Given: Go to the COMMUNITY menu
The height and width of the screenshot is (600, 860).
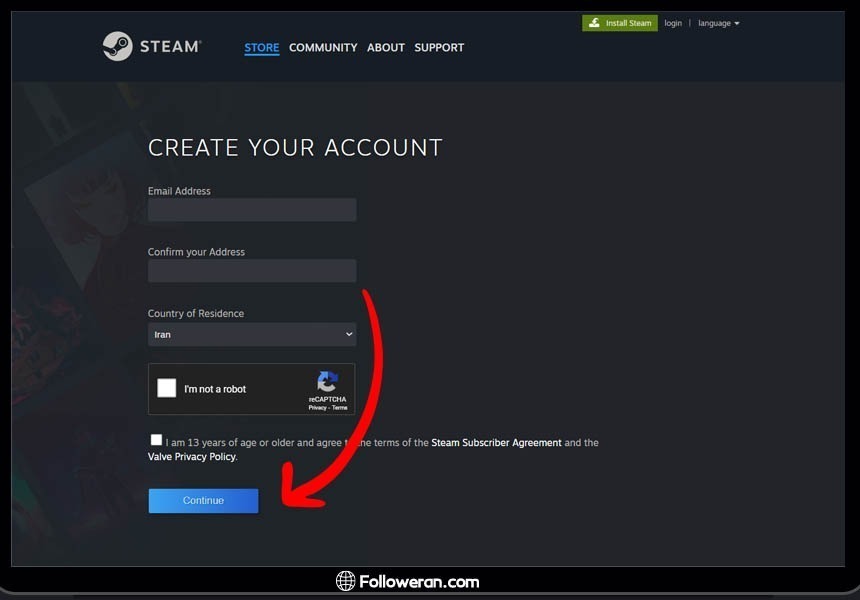Looking at the screenshot, I should pos(323,47).
